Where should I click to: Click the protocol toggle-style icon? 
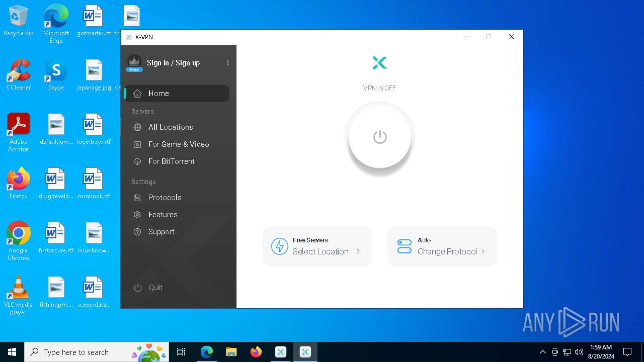pos(405,246)
